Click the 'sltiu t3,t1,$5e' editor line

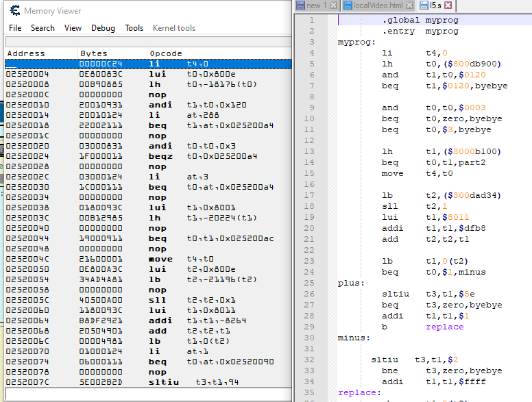click(428, 294)
